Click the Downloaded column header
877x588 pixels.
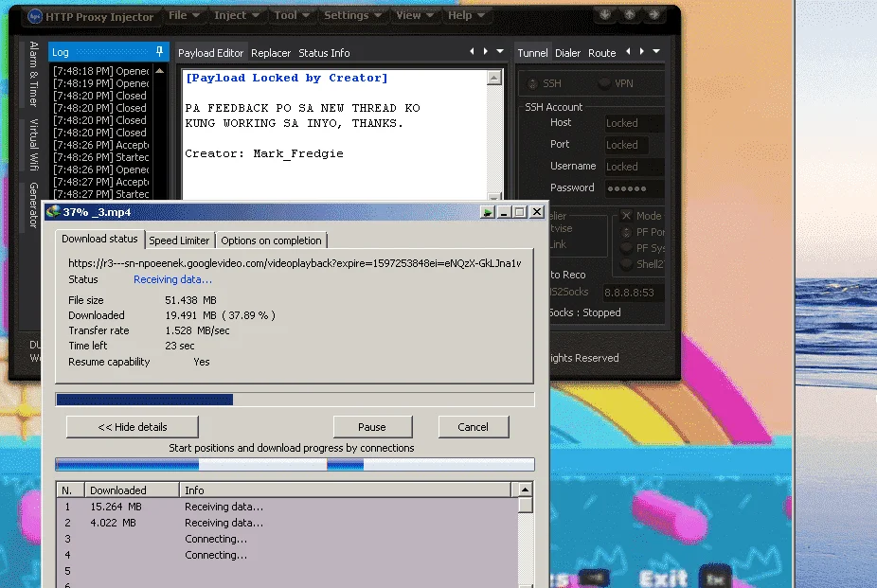point(132,490)
